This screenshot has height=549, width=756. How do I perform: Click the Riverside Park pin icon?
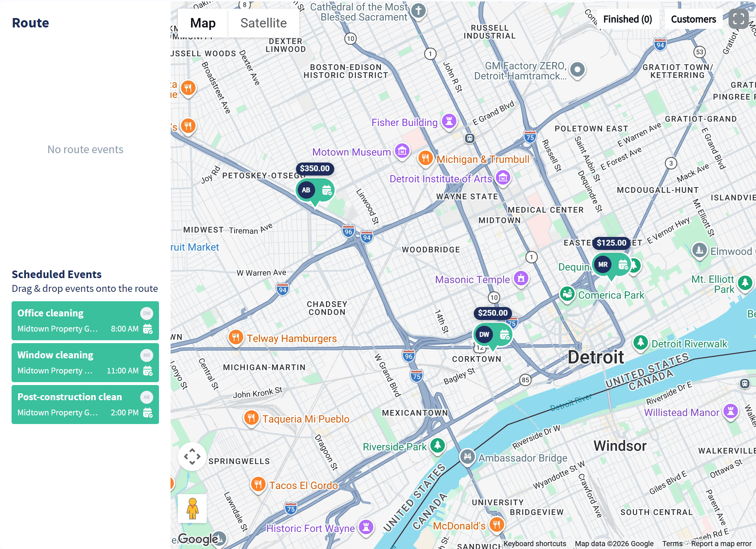(x=438, y=445)
